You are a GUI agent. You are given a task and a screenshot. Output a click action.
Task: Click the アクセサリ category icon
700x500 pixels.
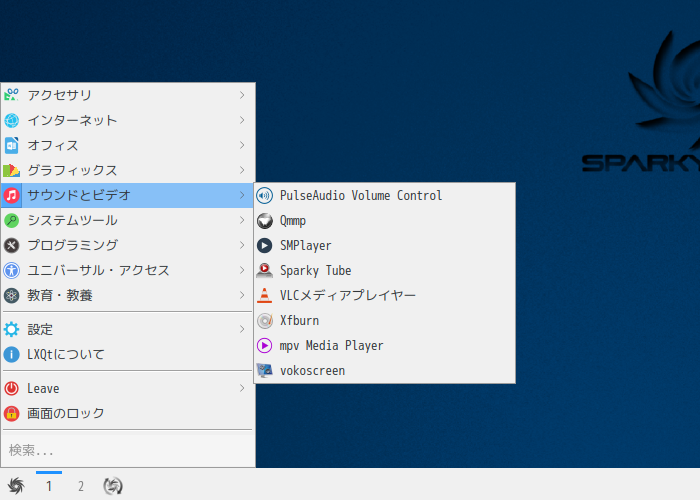pos(12,95)
